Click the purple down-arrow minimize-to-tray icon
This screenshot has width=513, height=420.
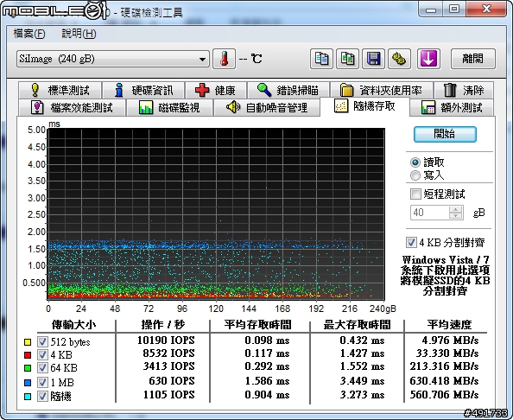(x=428, y=59)
